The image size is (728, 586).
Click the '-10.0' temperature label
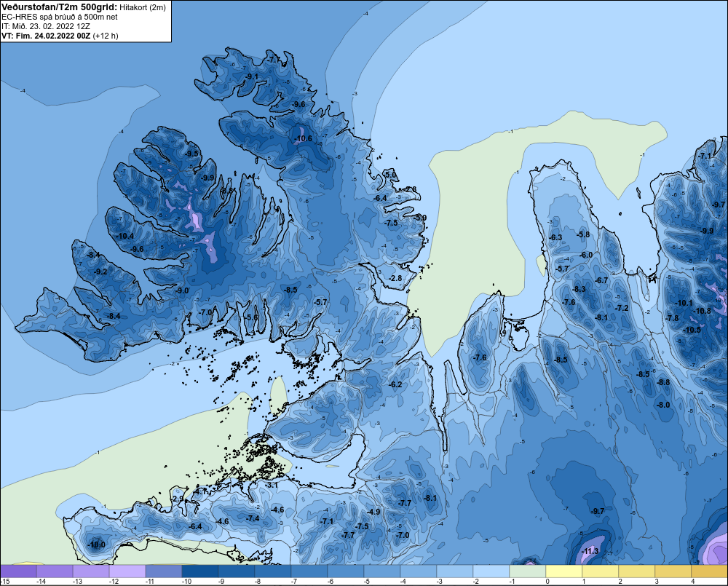point(96,545)
